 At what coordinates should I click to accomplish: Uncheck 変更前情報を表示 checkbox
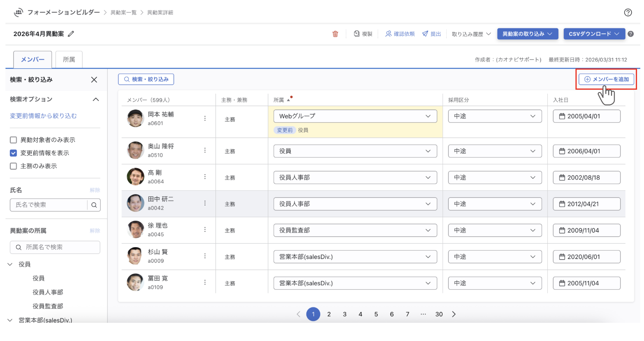coord(13,153)
